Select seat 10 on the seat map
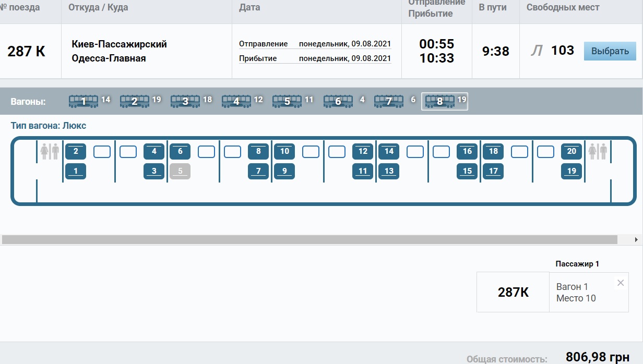 coord(284,152)
